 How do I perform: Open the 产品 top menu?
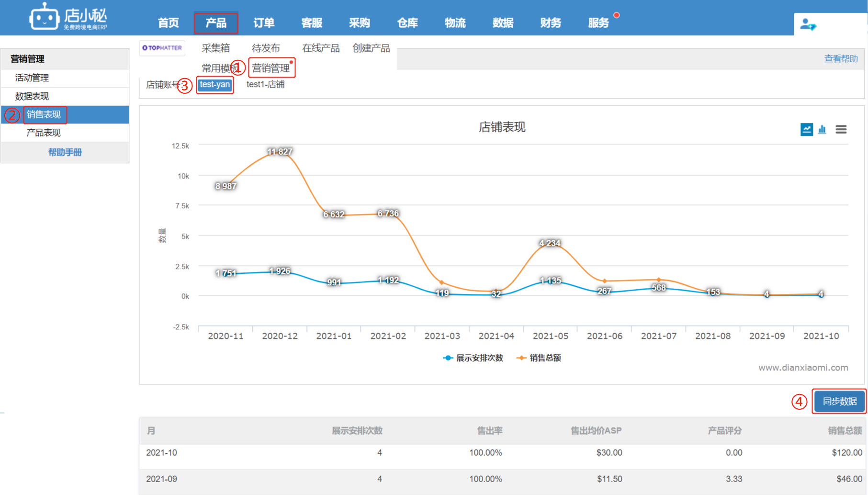(216, 22)
